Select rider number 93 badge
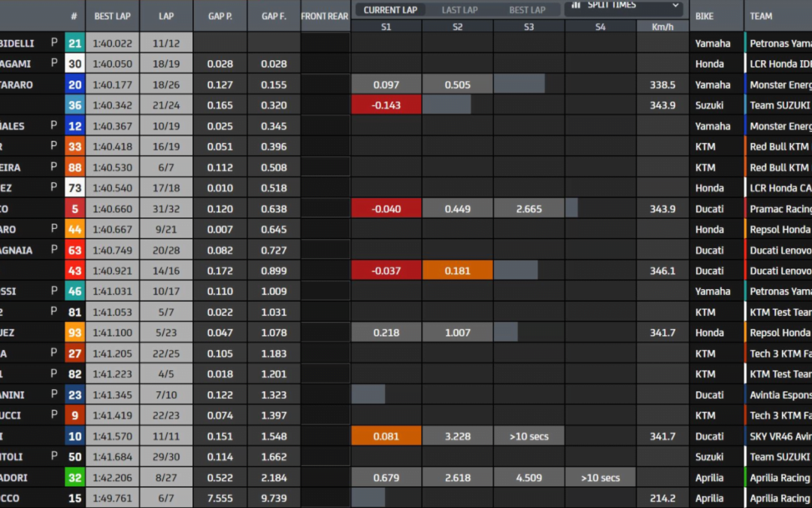 (x=74, y=333)
